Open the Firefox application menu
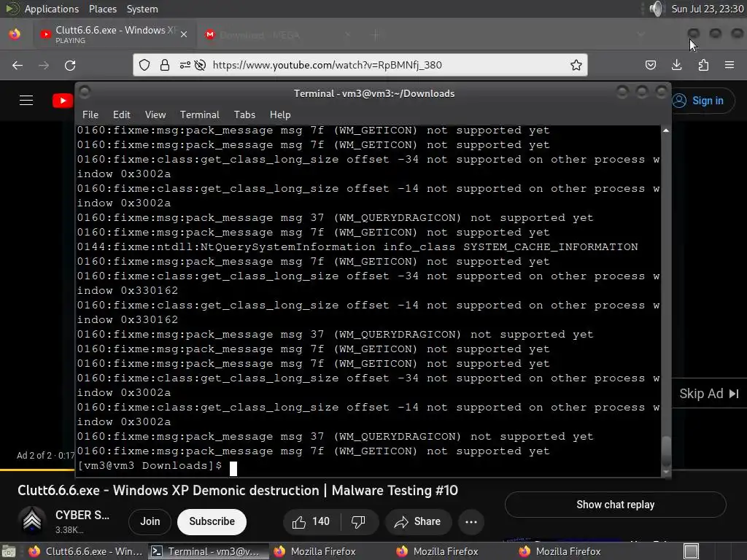The height and width of the screenshot is (560, 747). pos(729,65)
